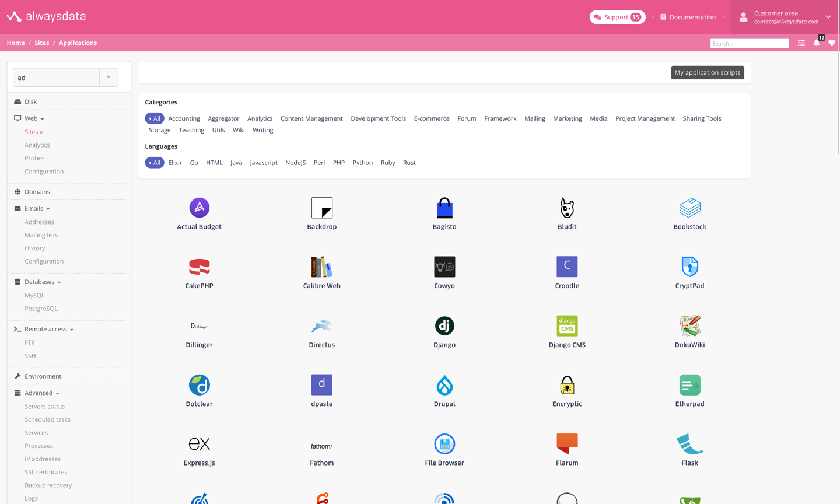This screenshot has width=840, height=504.
Task: Select the Fathom application icon
Action: [x=322, y=446]
